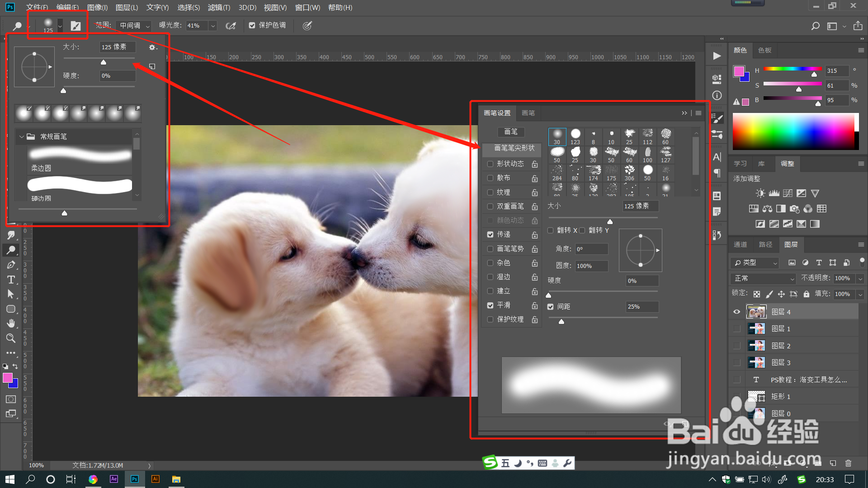This screenshot has height=488, width=868.
Task: Click the airbrush mode icon
Action: click(231, 26)
